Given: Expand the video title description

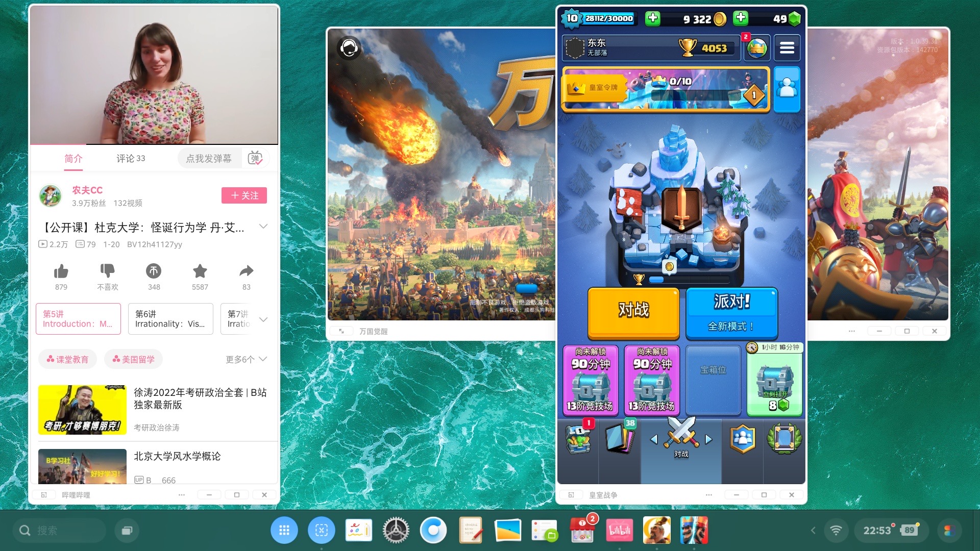Looking at the screenshot, I should (x=263, y=227).
